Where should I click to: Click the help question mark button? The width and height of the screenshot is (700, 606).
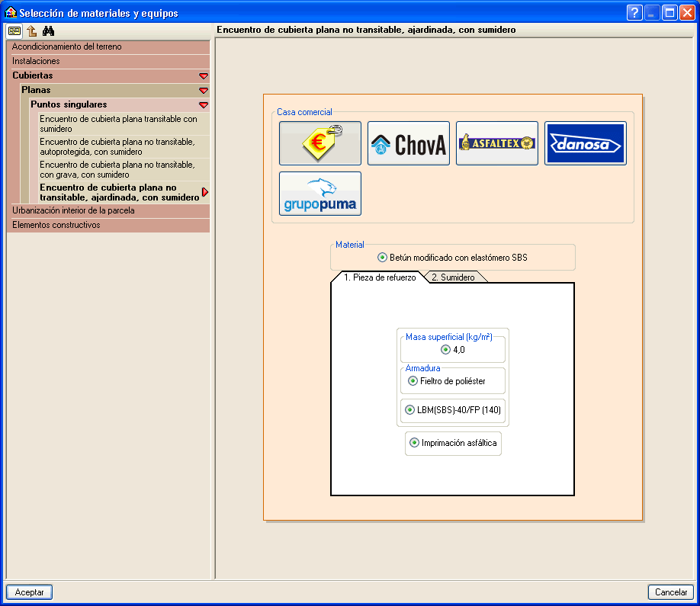(634, 12)
